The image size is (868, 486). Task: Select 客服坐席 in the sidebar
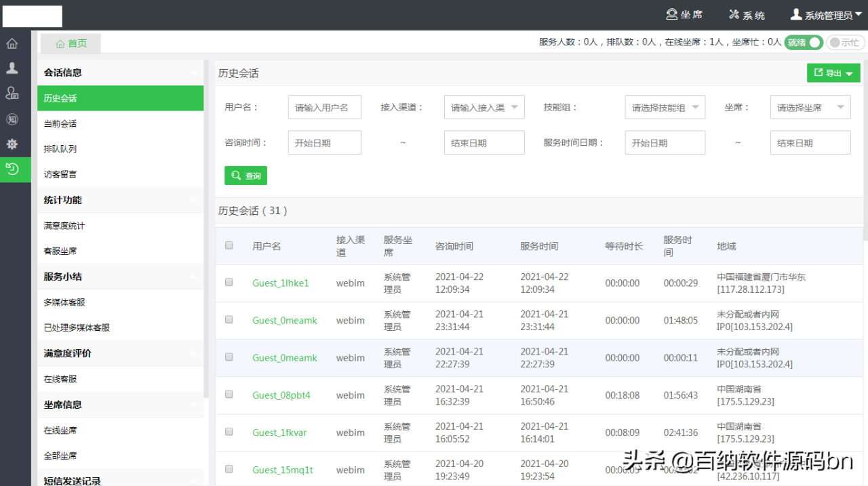point(121,251)
